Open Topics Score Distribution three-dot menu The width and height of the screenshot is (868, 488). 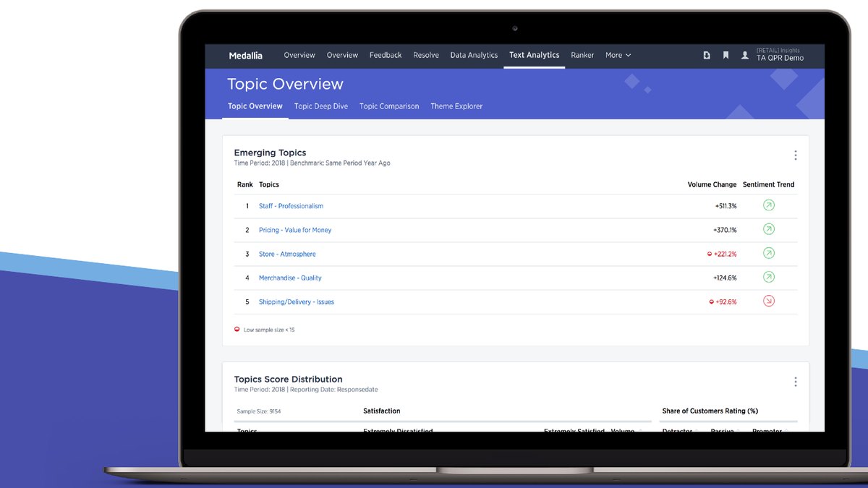(795, 382)
